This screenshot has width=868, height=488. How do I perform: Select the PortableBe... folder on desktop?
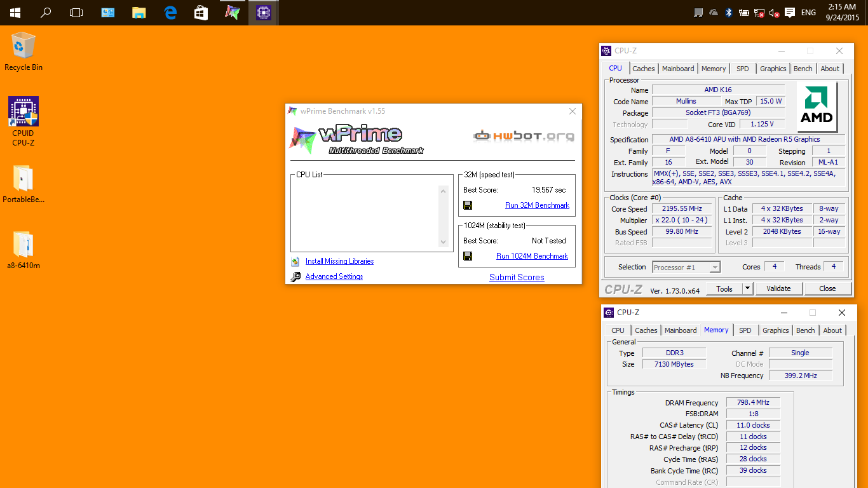[x=24, y=184]
